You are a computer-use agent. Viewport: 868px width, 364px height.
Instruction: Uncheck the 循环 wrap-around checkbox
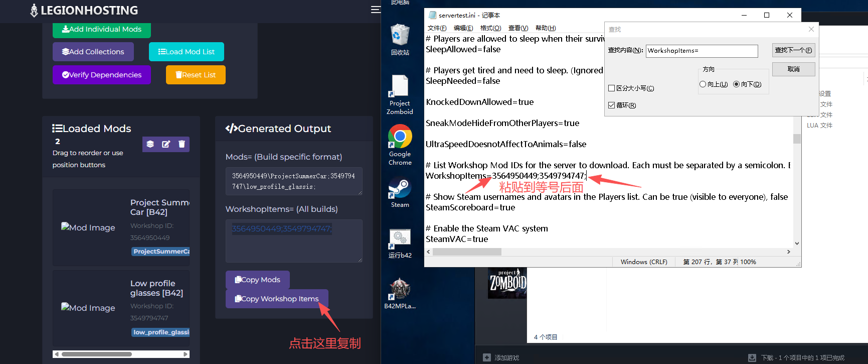tap(612, 105)
